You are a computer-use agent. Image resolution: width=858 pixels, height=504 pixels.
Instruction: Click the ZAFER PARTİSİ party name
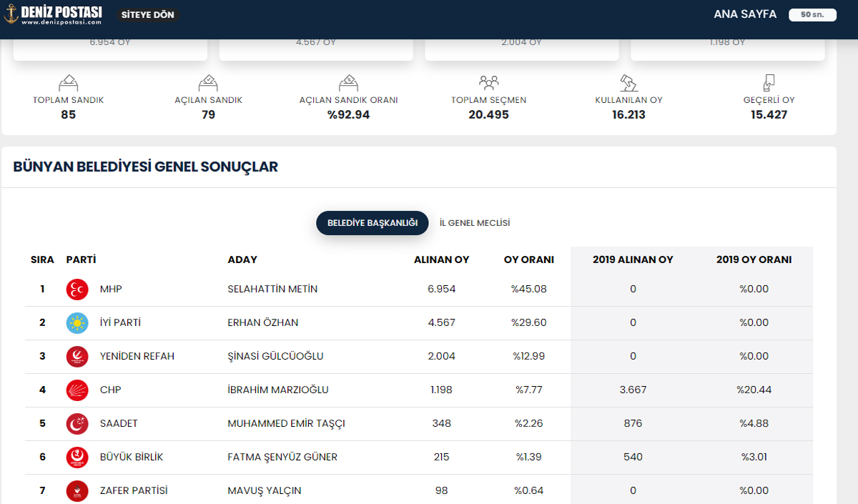point(134,490)
